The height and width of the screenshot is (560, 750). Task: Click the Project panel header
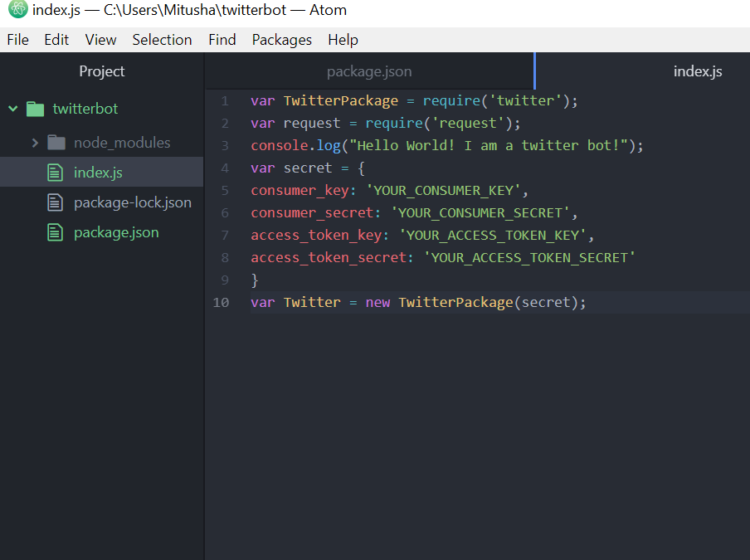point(102,71)
